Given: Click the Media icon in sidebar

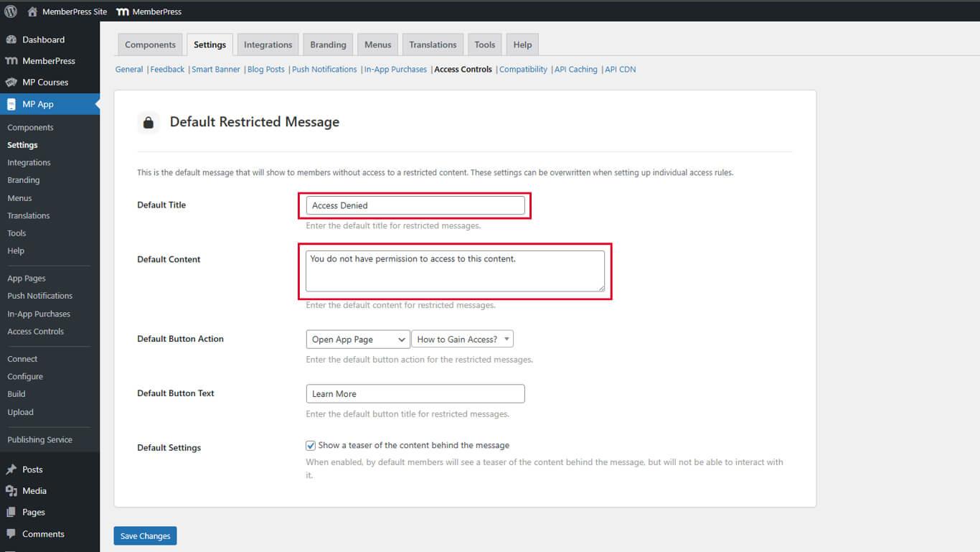Looking at the screenshot, I should (x=11, y=491).
